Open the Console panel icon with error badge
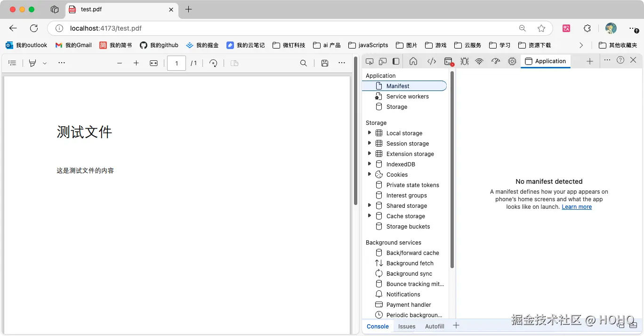Viewport: 644px width, 336px height. (449, 61)
